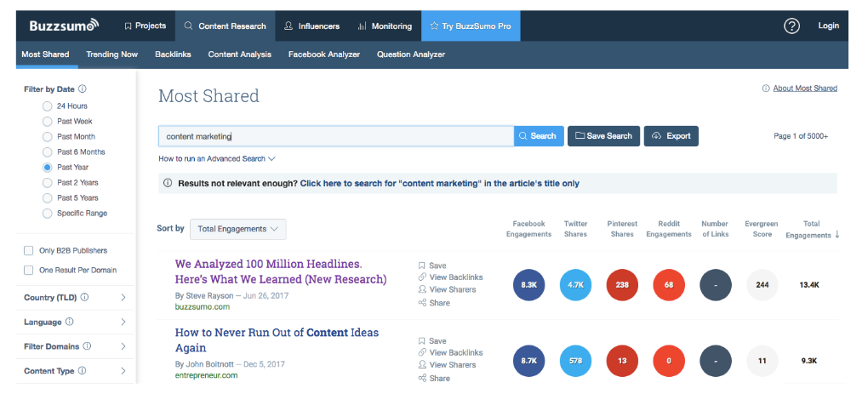Select the Past 6 Months date filter
The width and height of the screenshot is (868, 394).
pos(47,151)
